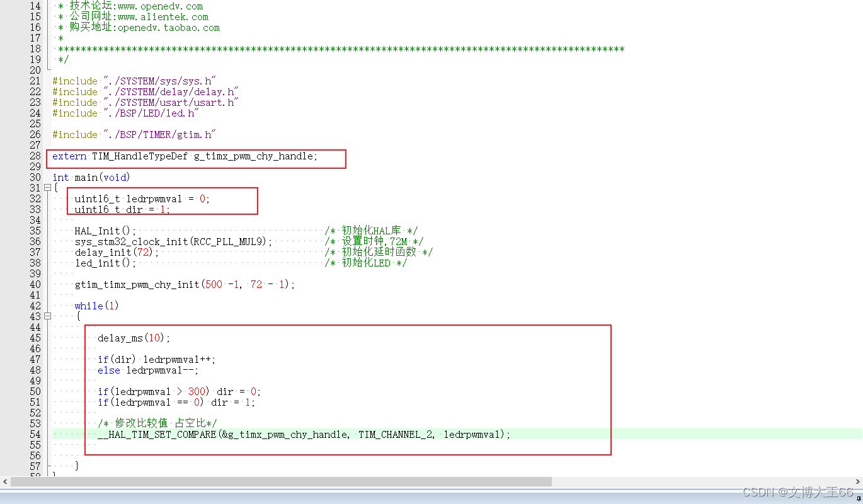Click the "gtim_timx_pwm_chy_init(500 -1, 72 - 1);" line
The image size is (863, 504).
pyautogui.click(x=185, y=284)
